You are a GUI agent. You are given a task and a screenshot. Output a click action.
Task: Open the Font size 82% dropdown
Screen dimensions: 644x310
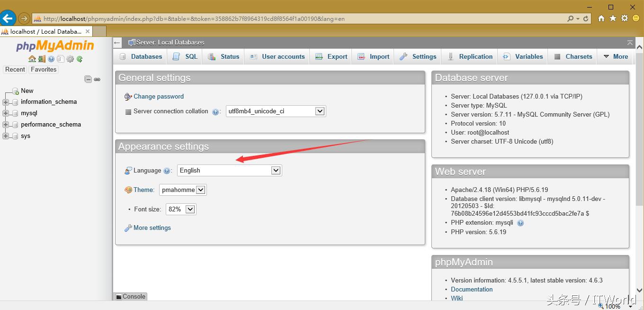pyautogui.click(x=181, y=209)
